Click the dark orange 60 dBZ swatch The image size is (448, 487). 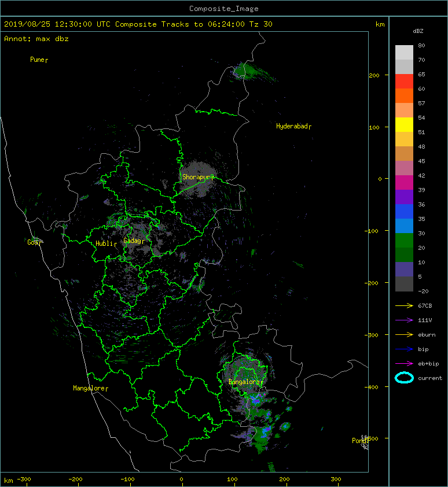404,95
